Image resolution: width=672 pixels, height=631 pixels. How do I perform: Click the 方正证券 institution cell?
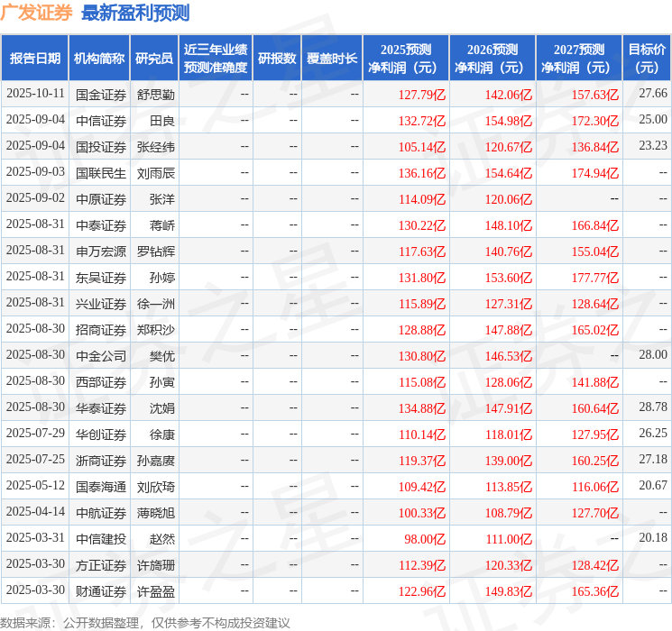click(101, 565)
